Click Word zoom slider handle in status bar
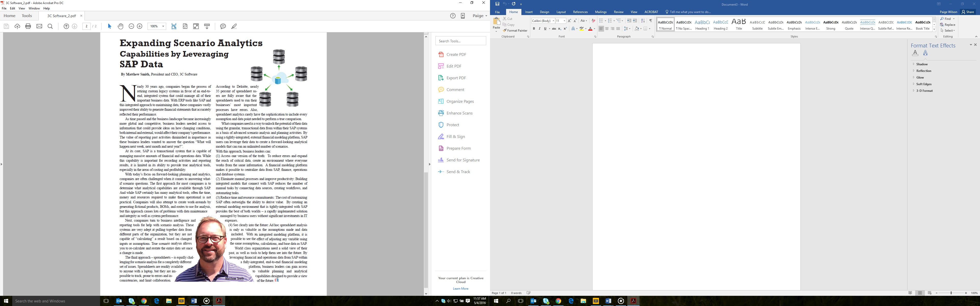The width and height of the screenshot is (980, 306). (x=951, y=293)
